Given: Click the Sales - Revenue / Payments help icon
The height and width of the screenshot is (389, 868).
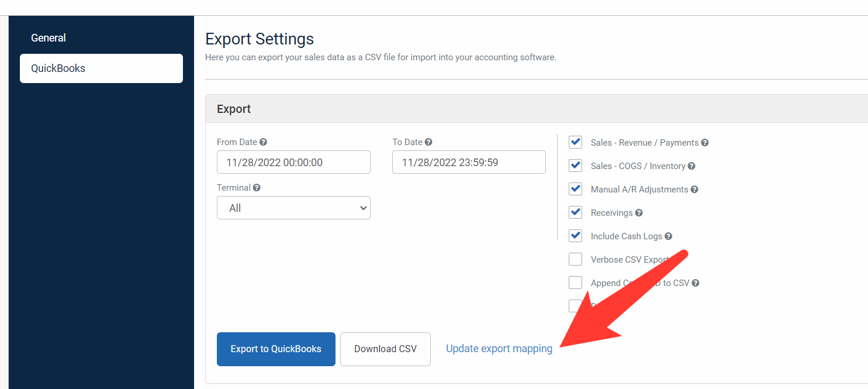Looking at the screenshot, I should coord(705,142).
